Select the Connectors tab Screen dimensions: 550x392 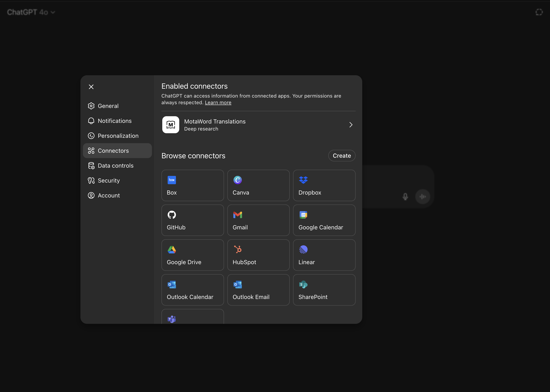[x=117, y=151]
